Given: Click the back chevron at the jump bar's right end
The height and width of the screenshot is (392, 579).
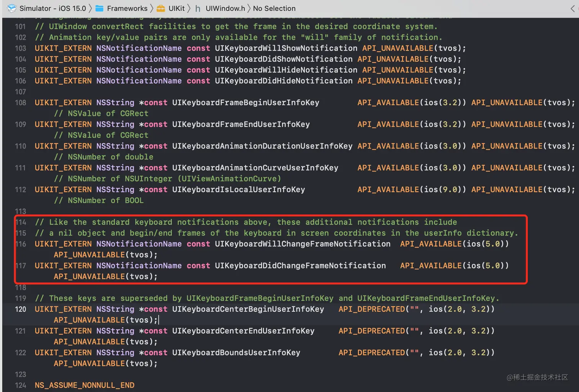Looking at the screenshot, I should tap(573, 8).
